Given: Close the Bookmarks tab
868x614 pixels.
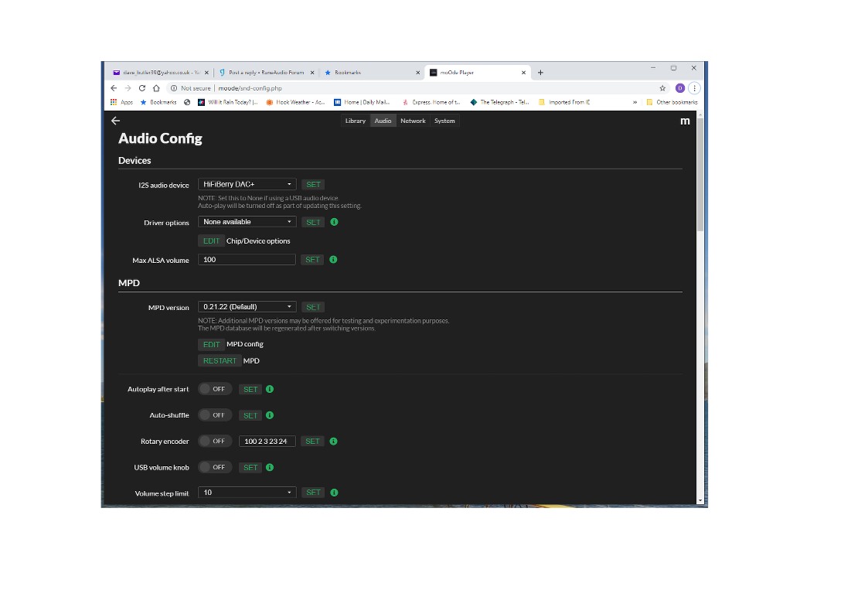Looking at the screenshot, I should tap(418, 73).
